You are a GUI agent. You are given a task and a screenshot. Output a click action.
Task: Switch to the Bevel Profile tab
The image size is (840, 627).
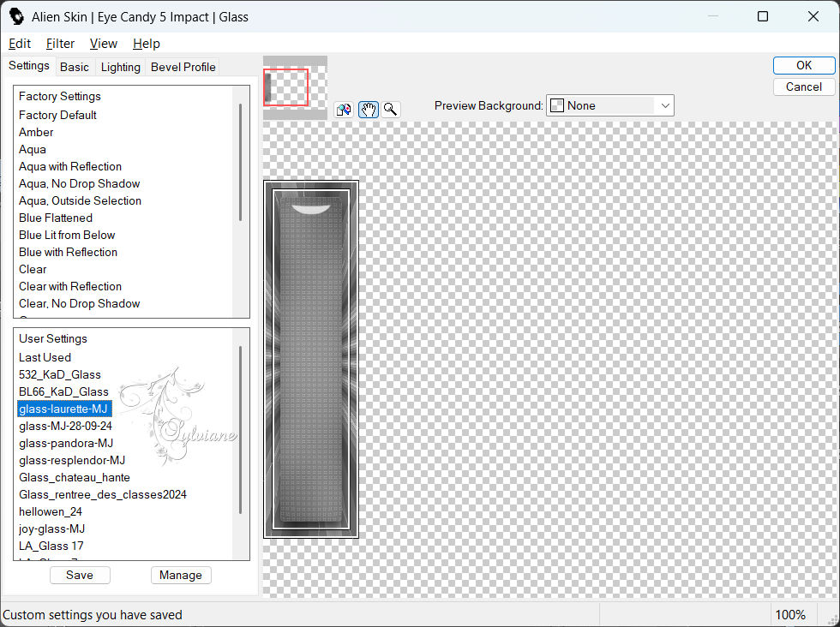point(183,67)
